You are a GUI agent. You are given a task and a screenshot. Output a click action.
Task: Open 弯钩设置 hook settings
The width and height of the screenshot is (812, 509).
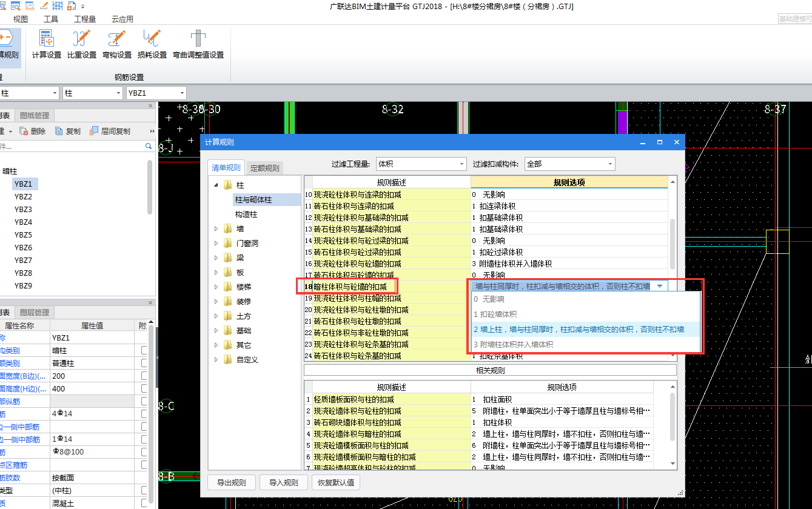[117, 44]
